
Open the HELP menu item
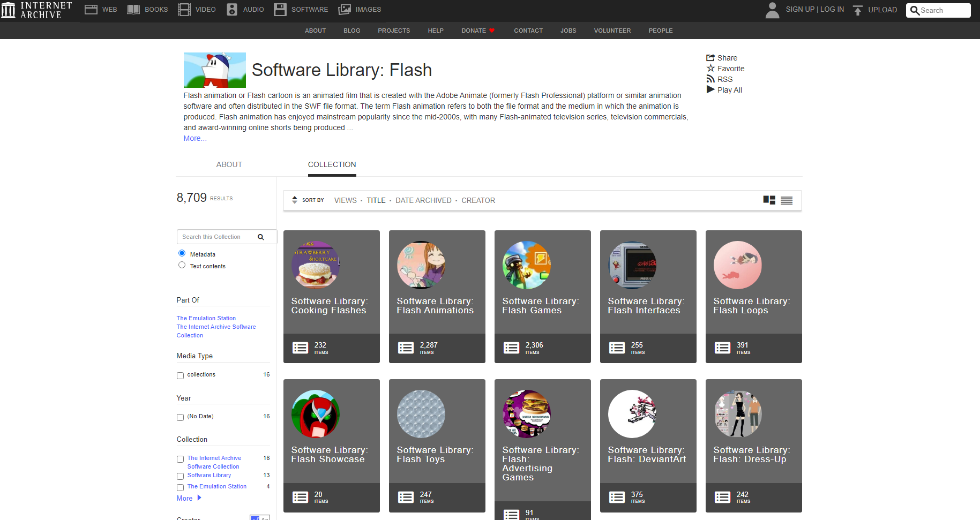click(436, 31)
